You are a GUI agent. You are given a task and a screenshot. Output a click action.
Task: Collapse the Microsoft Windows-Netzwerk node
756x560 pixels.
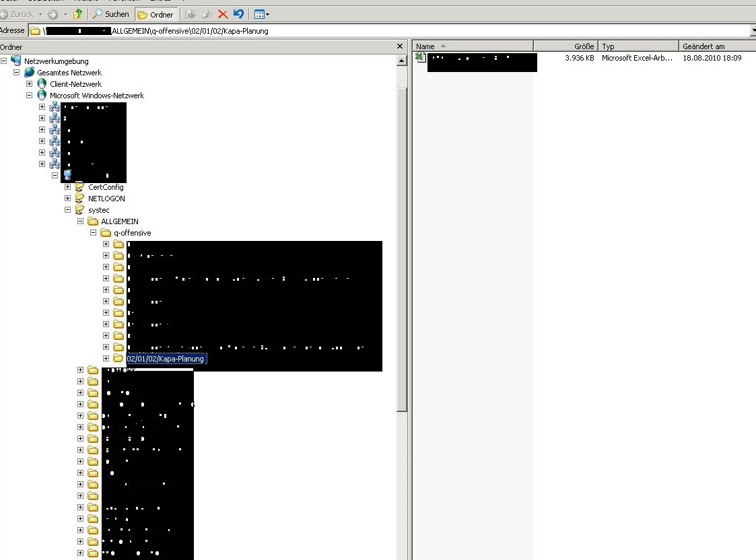coord(30,96)
